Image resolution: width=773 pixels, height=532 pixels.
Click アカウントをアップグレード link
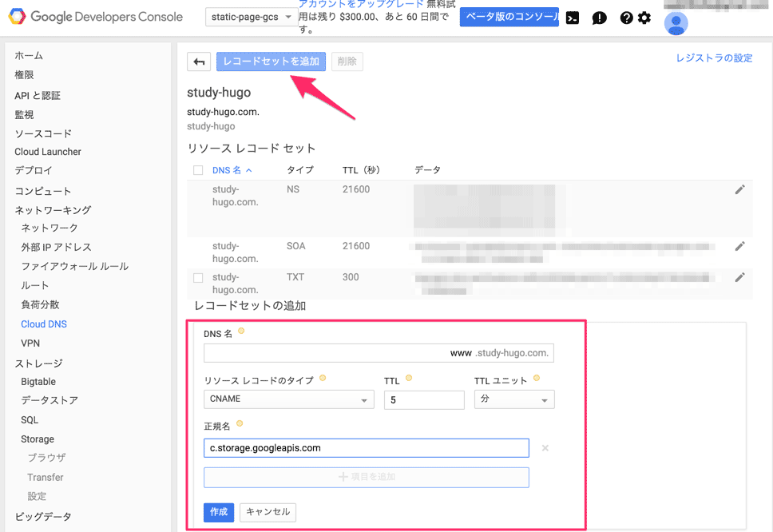[x=360, y=4]
